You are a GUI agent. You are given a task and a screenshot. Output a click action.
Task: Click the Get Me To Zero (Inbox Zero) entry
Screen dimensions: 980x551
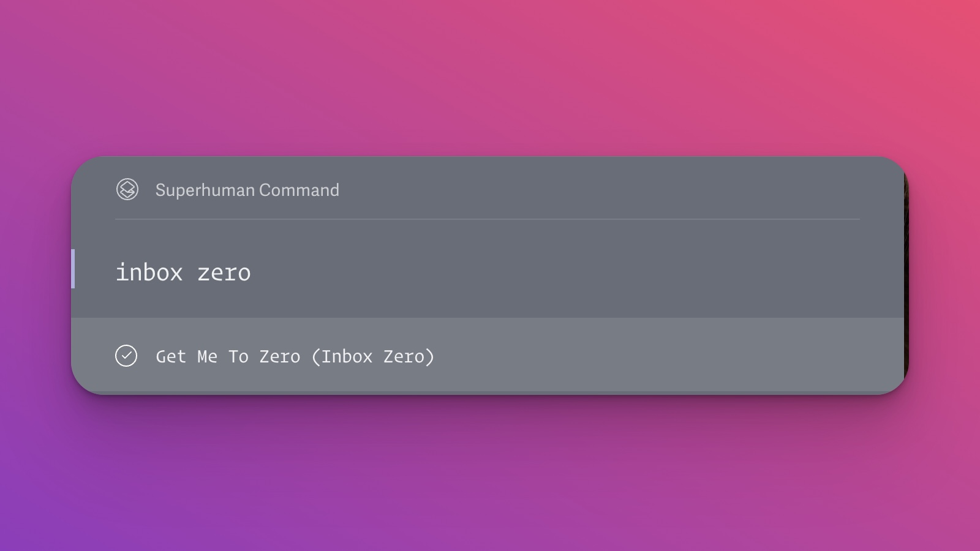tap(295, 356)
